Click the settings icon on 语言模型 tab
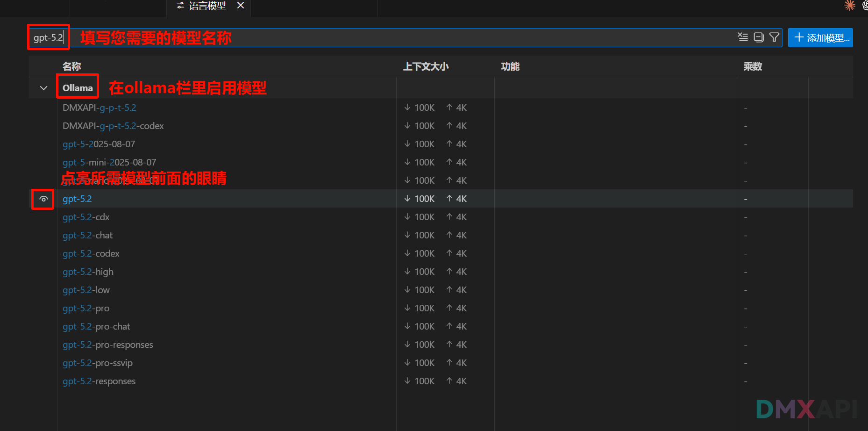The width and height of the screenshot is (868, 431). click(x=180, y=6)
